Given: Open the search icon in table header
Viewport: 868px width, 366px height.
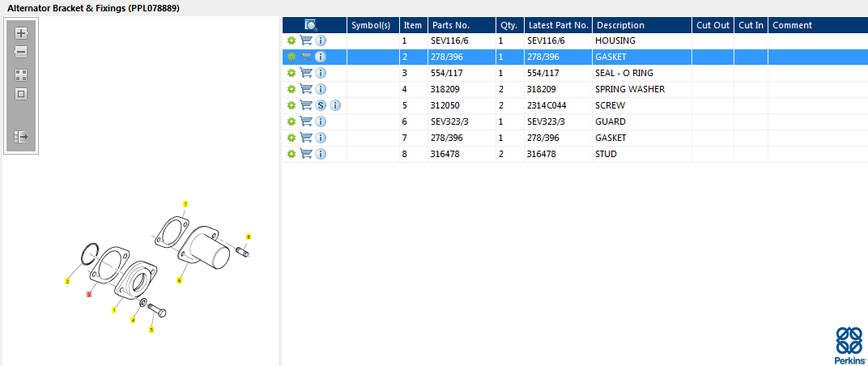Looking at the screenshot, I should tap(311, 25).
